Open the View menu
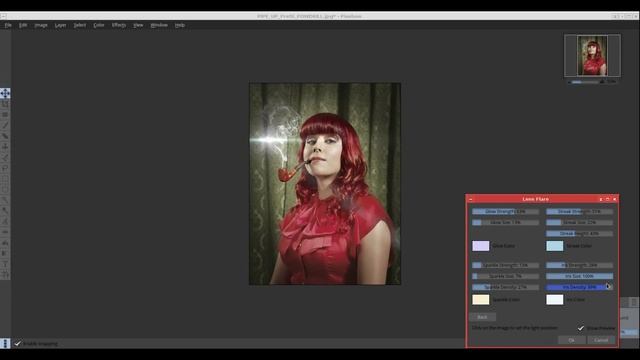 [x=138, y=25]
